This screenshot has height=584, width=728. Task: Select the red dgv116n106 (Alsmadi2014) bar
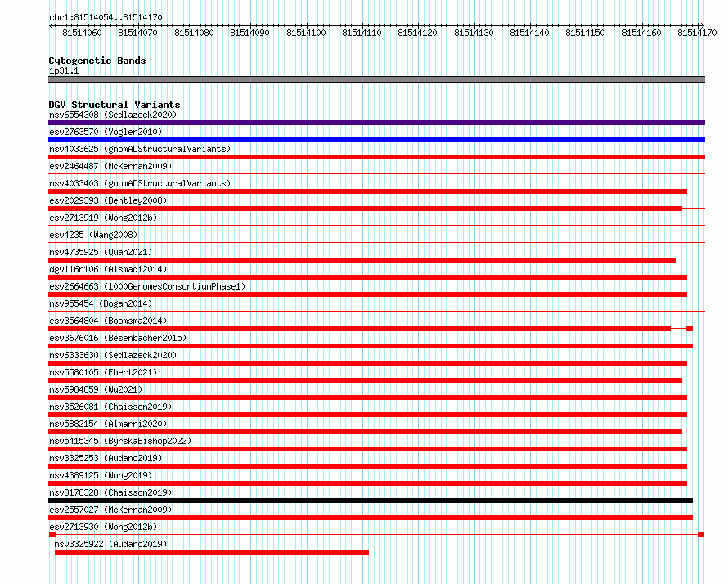[x=368, y=277]
